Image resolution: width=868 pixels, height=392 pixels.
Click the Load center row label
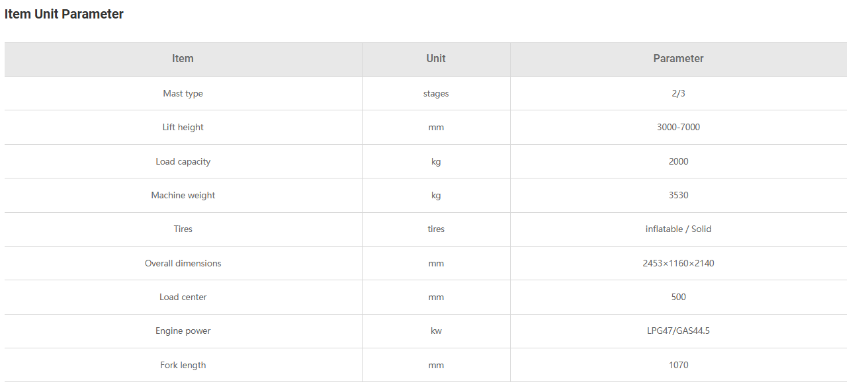183,297
